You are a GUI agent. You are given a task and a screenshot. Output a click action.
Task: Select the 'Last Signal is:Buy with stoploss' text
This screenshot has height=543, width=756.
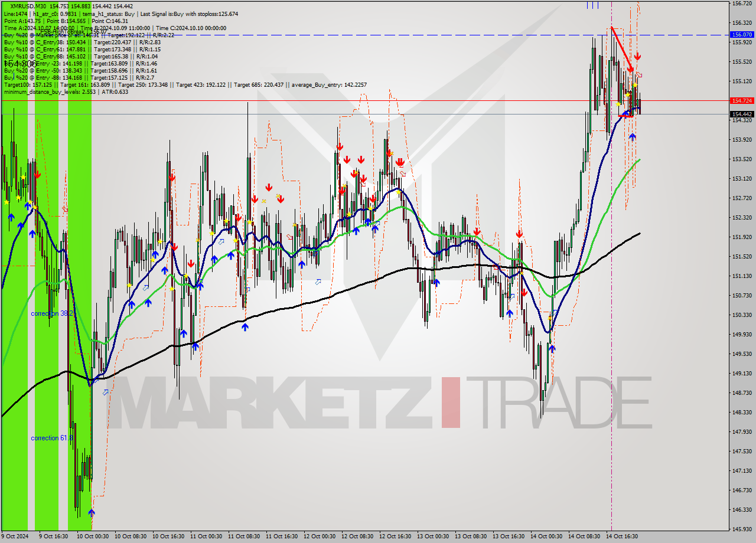pyautogui.click(x=188, y=14)
